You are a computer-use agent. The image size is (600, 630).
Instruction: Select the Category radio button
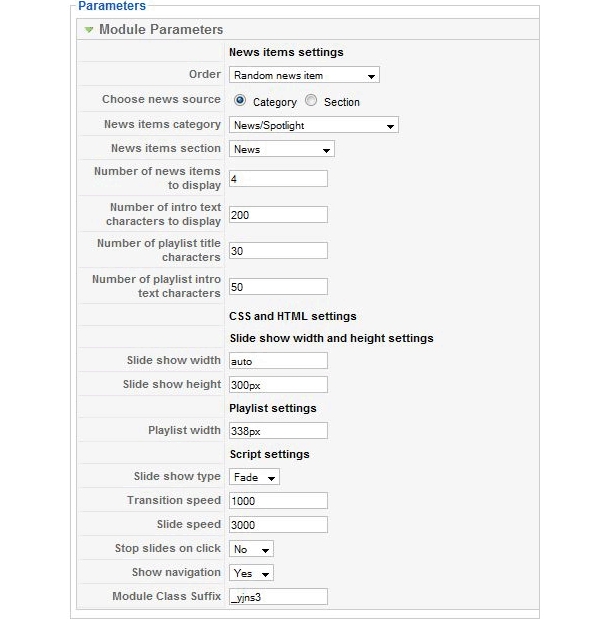pyautogui.click(x=240, y=101)
